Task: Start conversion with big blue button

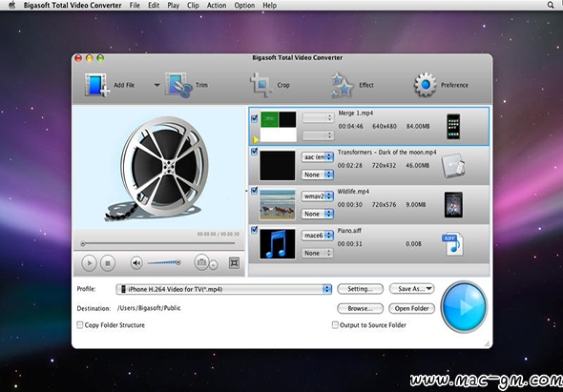Action: click(464, 307)
